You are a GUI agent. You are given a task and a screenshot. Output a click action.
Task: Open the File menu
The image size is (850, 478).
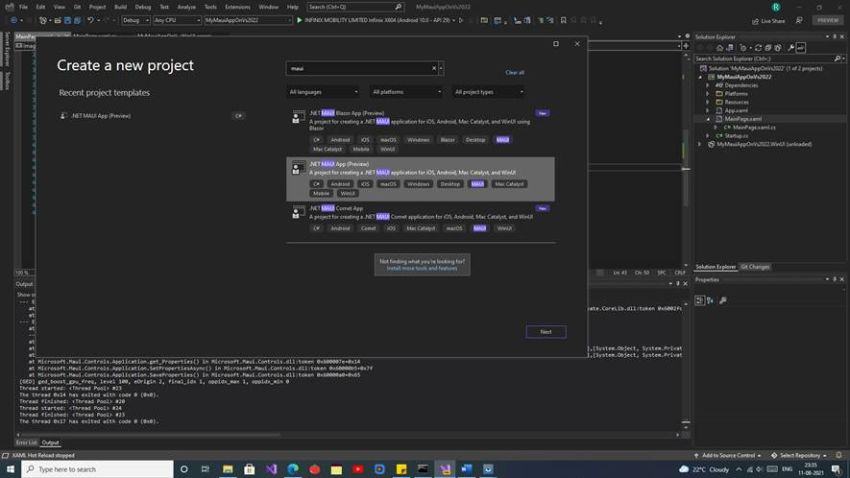pyautogui.click(x=23, y=7)
